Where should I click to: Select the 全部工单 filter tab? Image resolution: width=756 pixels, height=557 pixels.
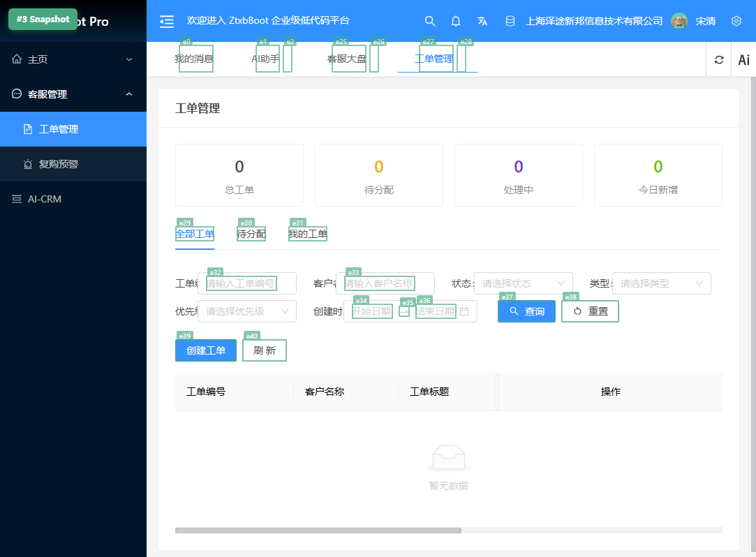pos(195,234)
